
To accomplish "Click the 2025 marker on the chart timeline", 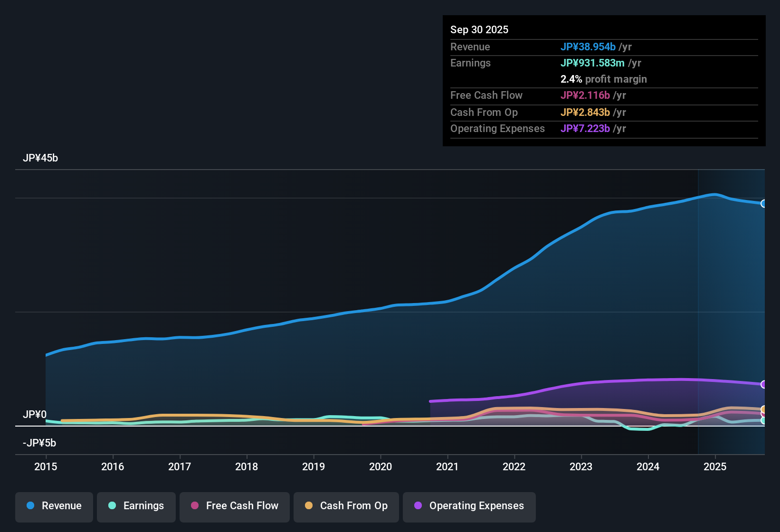I will pos(715,467).
